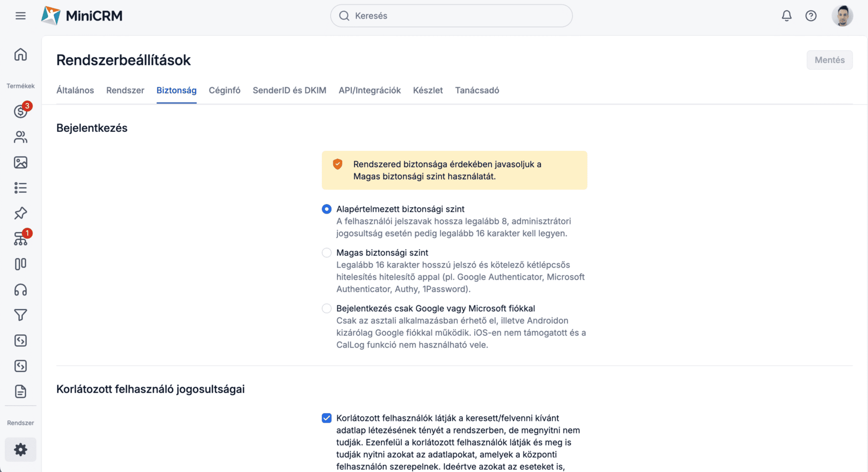Viewport: 868px width, 472px height.
Task: Open the dollar sales icon with badge 3
Action: [20, 111]
